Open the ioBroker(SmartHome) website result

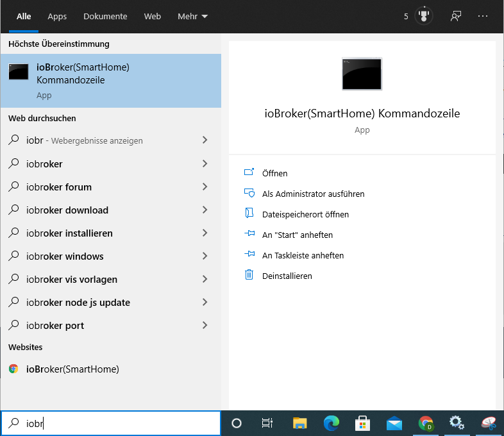pos(72,369)
